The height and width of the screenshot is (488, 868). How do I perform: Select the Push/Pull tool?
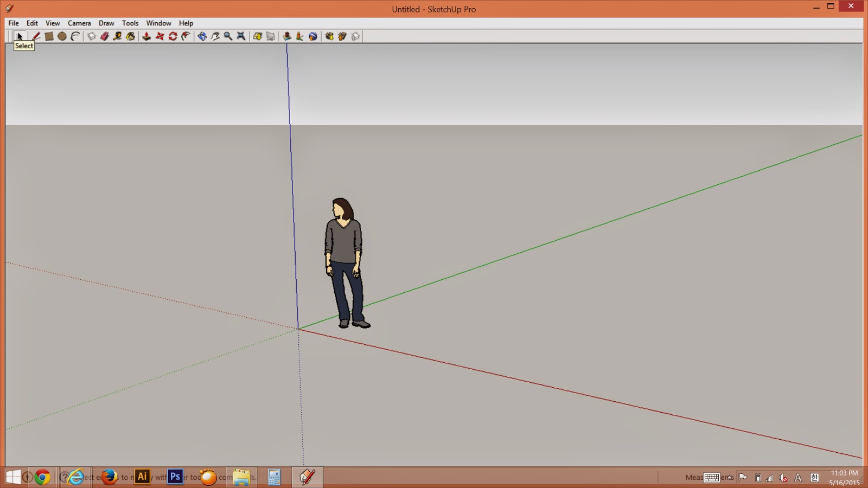tap(146, 36)
